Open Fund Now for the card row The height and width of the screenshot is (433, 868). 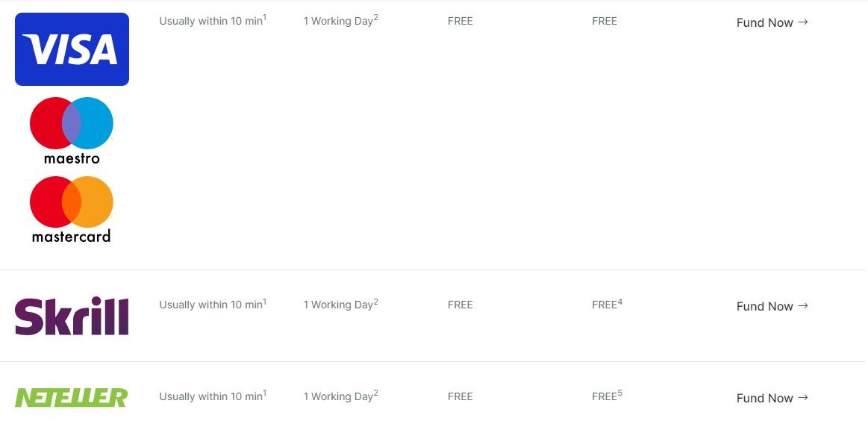pyautogui.click(x=772, y=22)
